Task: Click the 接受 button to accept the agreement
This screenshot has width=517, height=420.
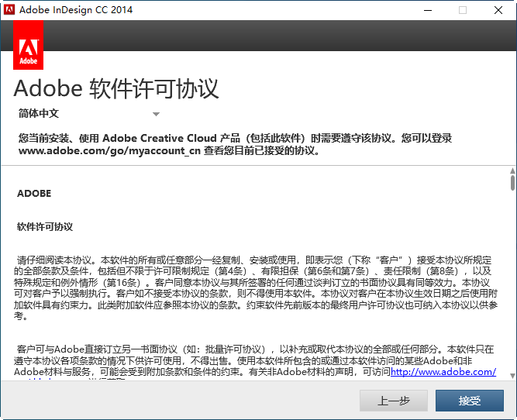Action: (469, 401)
